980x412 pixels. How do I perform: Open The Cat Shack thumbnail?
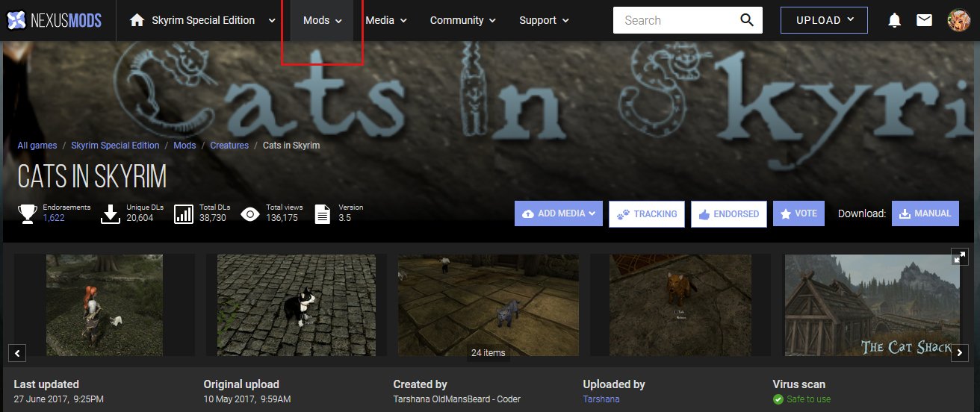(x=874, y=305)
